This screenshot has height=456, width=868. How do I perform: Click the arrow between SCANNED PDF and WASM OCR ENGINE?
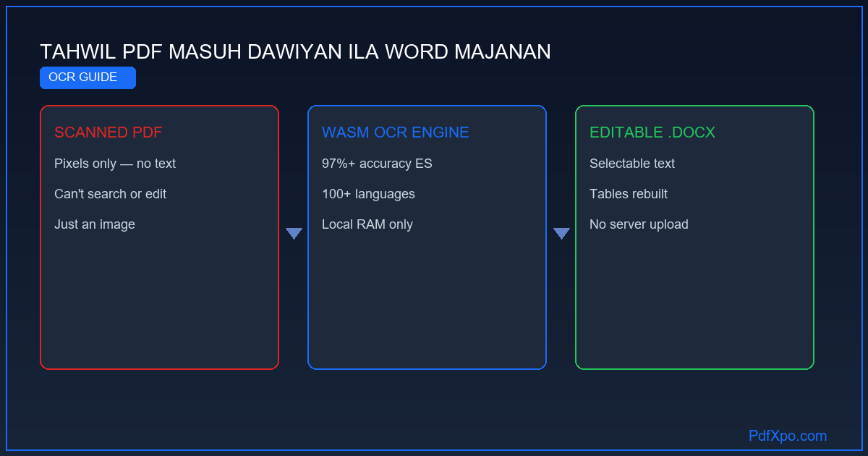click(294, 233)
